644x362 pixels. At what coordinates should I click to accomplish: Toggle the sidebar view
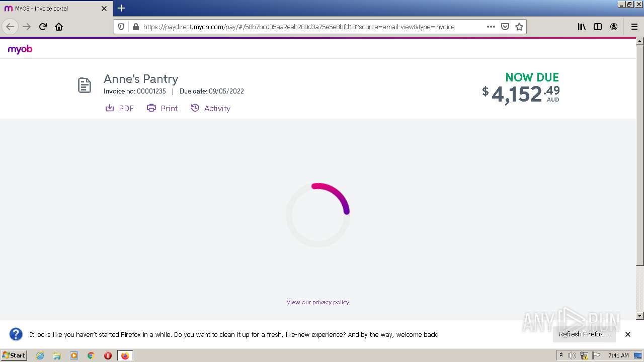[598, 27]
